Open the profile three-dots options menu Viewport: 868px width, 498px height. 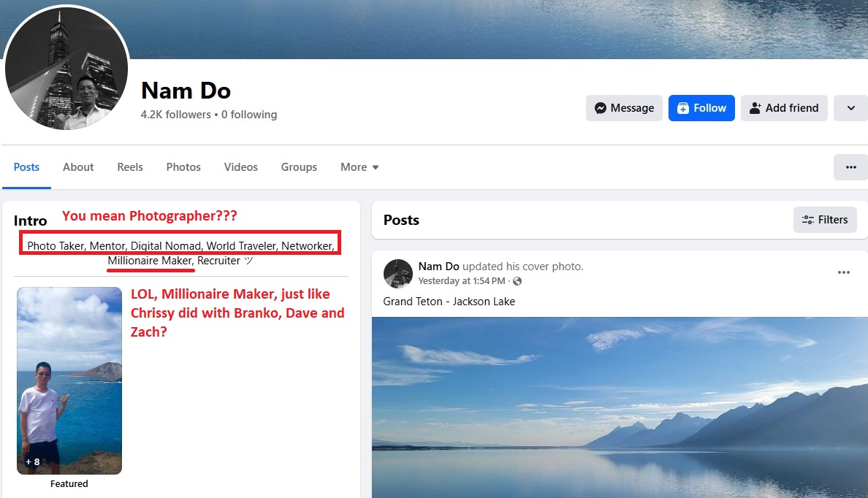851,167
